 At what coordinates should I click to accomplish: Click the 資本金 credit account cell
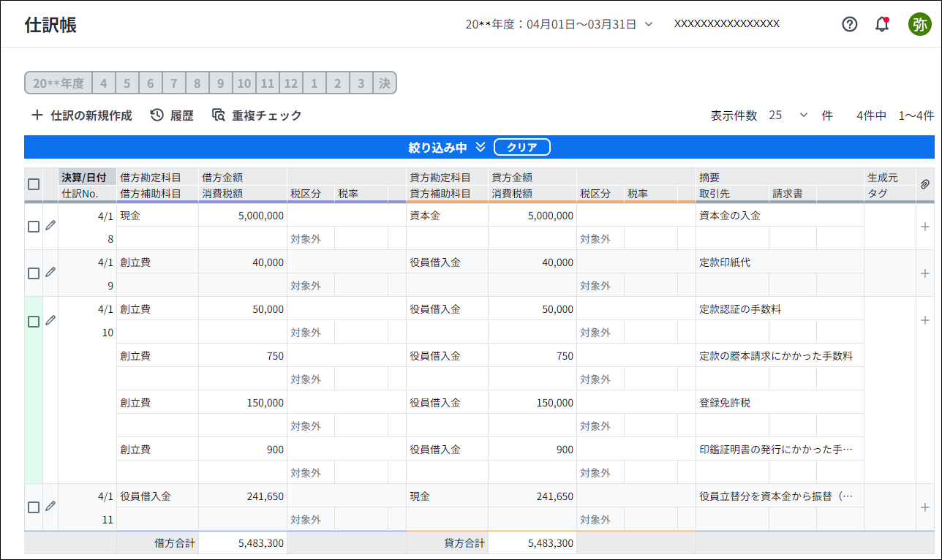coord(447,216)
